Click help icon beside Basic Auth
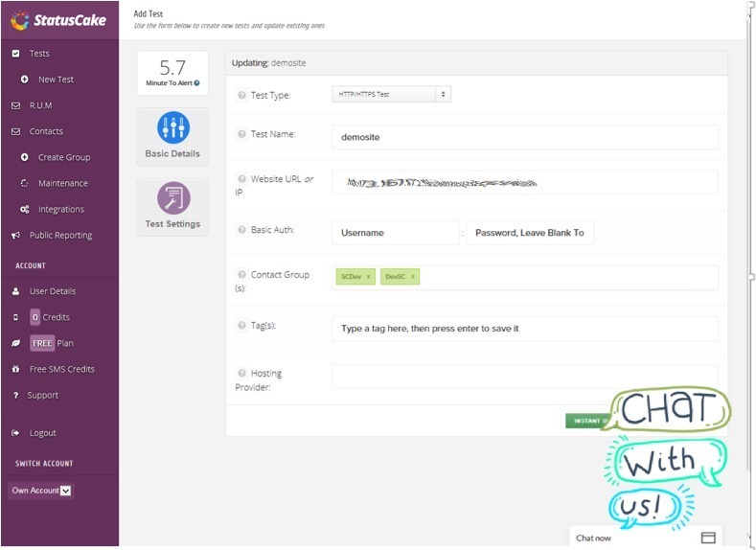The height and width of the screenshot is (550, 756). pyautogui.click(x=241, y=230)
